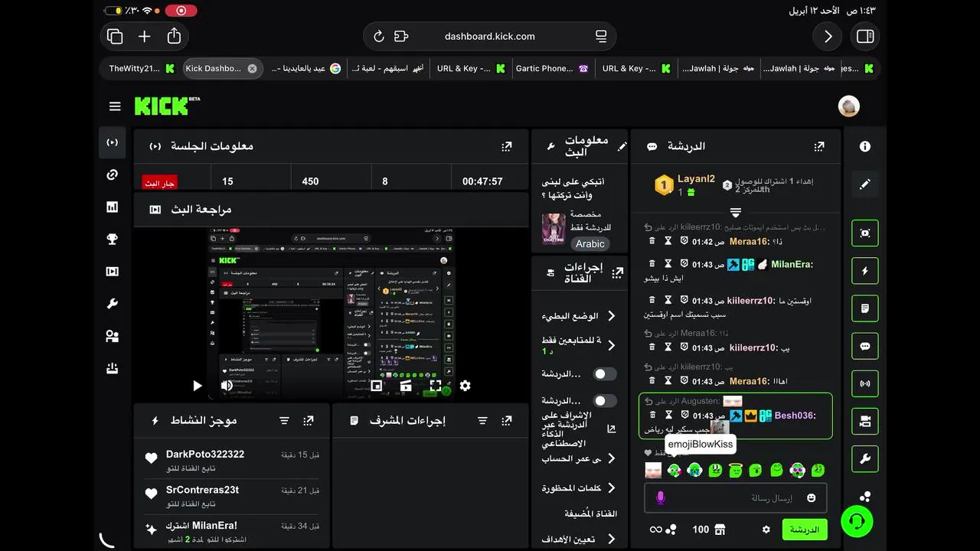Expand the banned words setting chevron

point(611,487)
